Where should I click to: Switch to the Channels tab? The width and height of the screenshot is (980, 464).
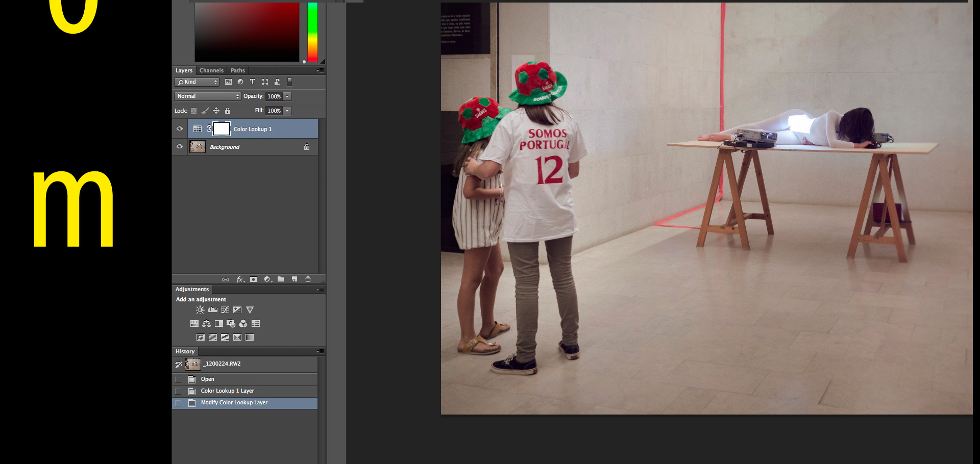(211, 70)
